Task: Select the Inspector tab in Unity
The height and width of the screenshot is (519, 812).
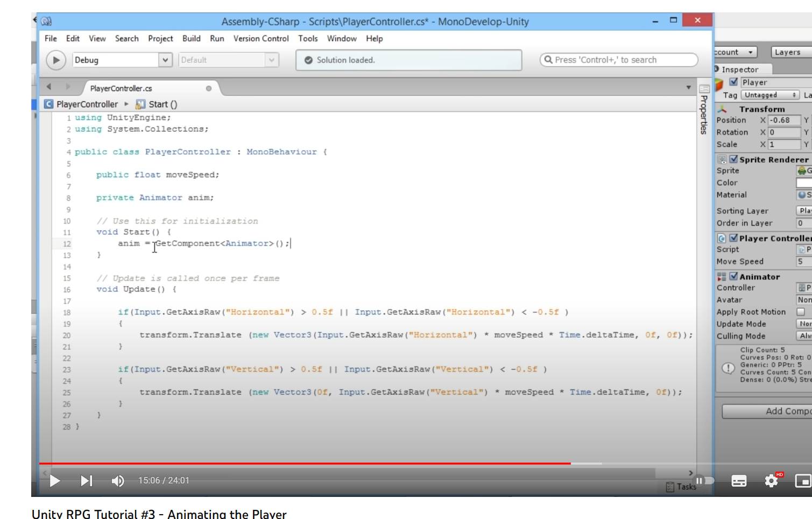Action: (x=740, y=69)
